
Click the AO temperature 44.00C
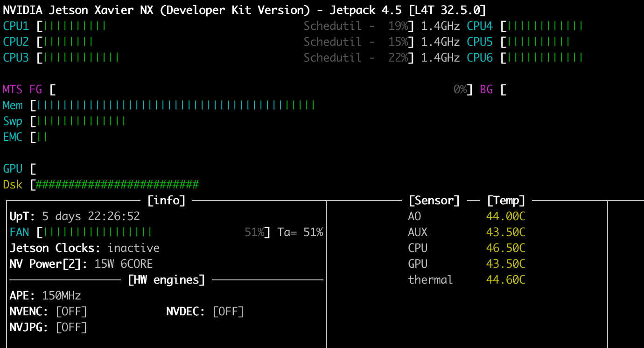click(506, 216)
